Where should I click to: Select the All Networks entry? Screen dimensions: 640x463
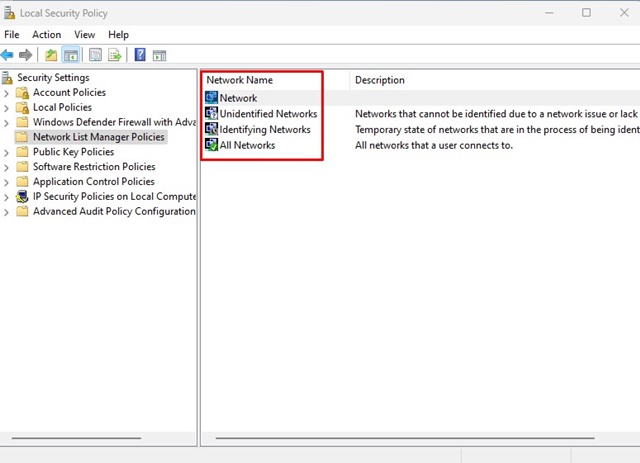[x=247, y=146]
